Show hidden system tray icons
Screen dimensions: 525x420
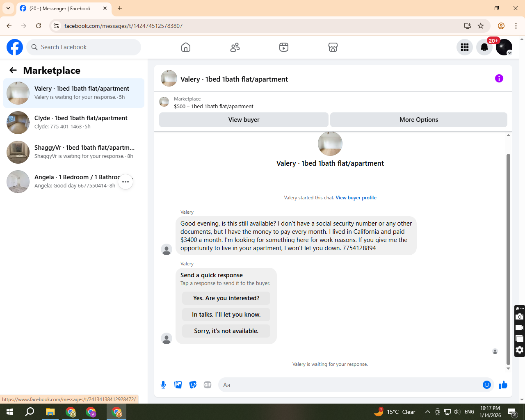pos(427,412)
